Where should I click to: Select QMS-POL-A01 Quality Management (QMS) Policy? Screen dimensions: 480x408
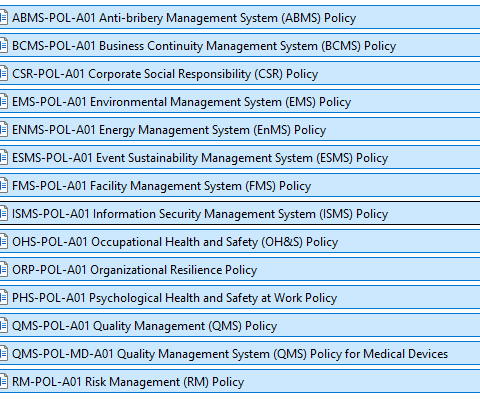pyautogui.click(x=240, y=325)
